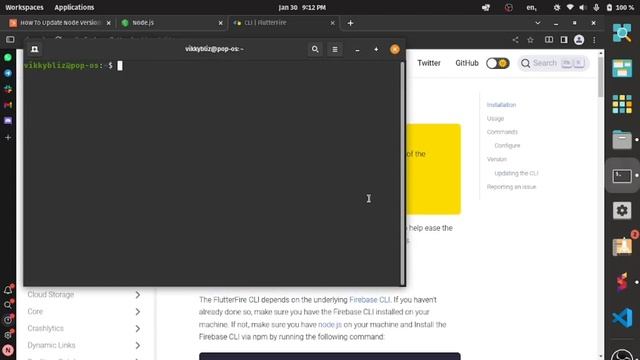This screenshot has width=640, height=360.
Task: Switch to the How To Update Node Version tab
Action: (x=60, y=23)
